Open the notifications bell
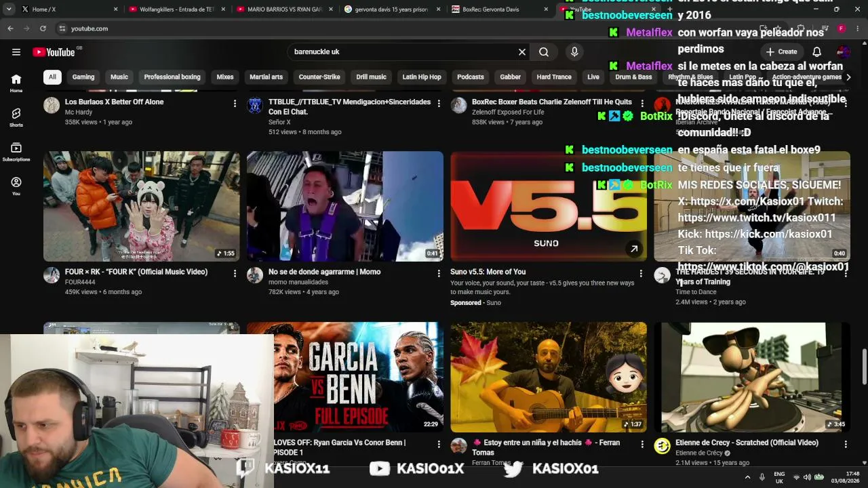 tap(817, 52)
